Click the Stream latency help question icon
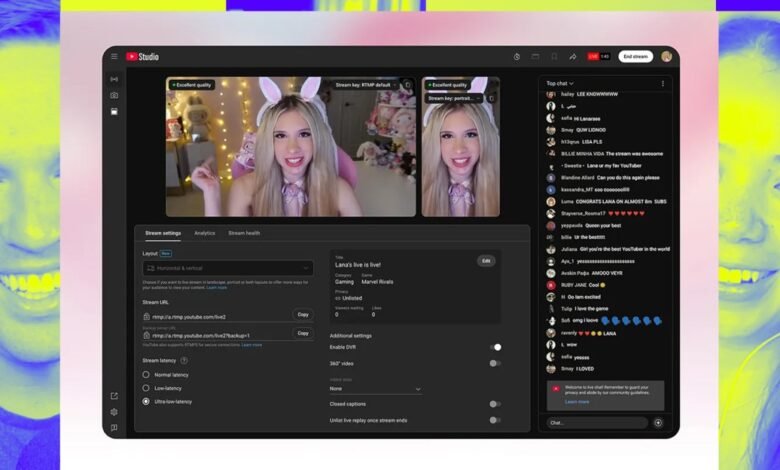The image size is (780, 470). point(184,360)
